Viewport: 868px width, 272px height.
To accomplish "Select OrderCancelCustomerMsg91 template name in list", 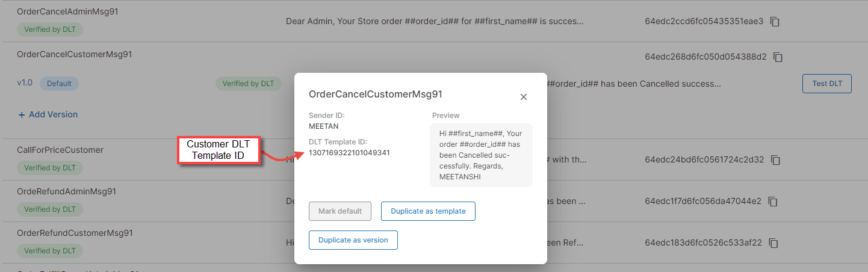I will pos(75,54).
